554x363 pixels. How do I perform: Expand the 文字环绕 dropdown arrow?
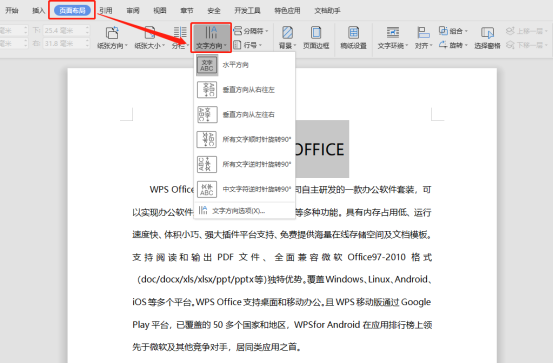[407, 46]
